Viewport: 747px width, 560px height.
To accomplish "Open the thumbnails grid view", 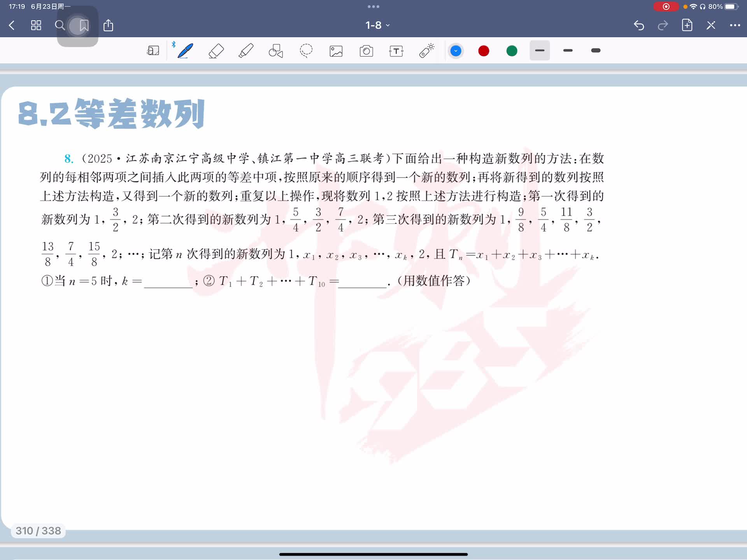I will coord(36,25).
